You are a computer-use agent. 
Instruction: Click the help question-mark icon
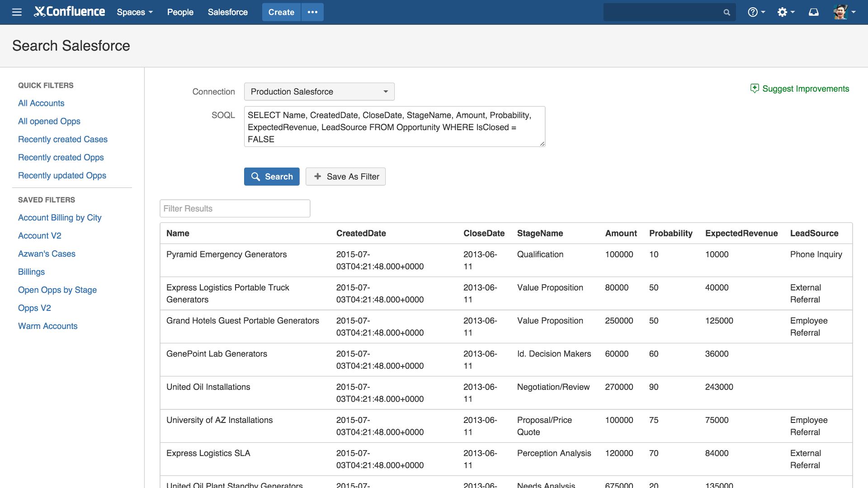pyautogui.click(x=753, y=12)
